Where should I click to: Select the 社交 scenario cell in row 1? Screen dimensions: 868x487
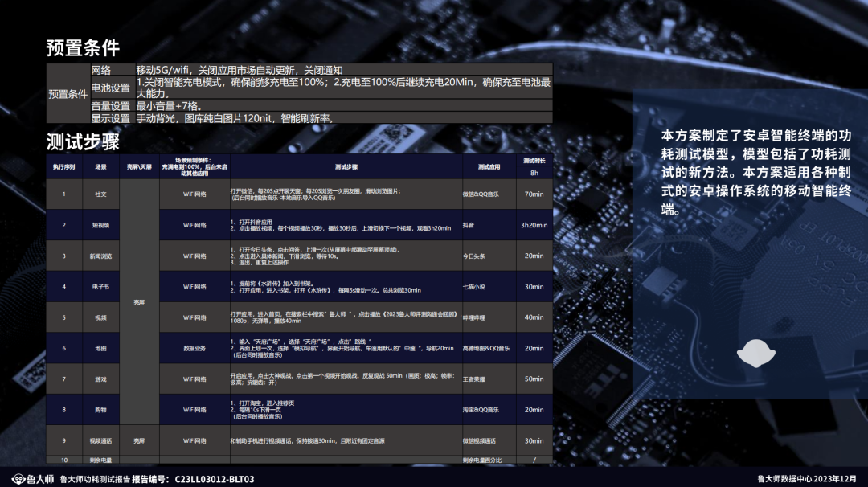point(100,194)
